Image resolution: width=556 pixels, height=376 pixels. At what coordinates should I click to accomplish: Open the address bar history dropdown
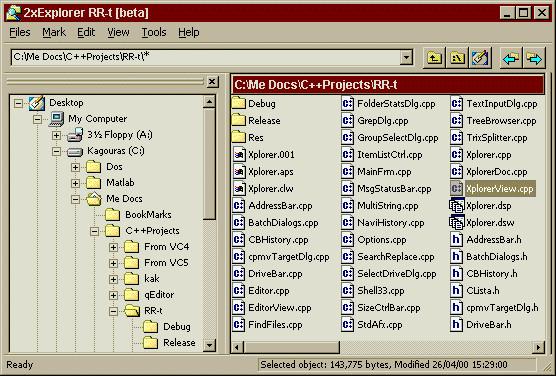coord(406,57)
